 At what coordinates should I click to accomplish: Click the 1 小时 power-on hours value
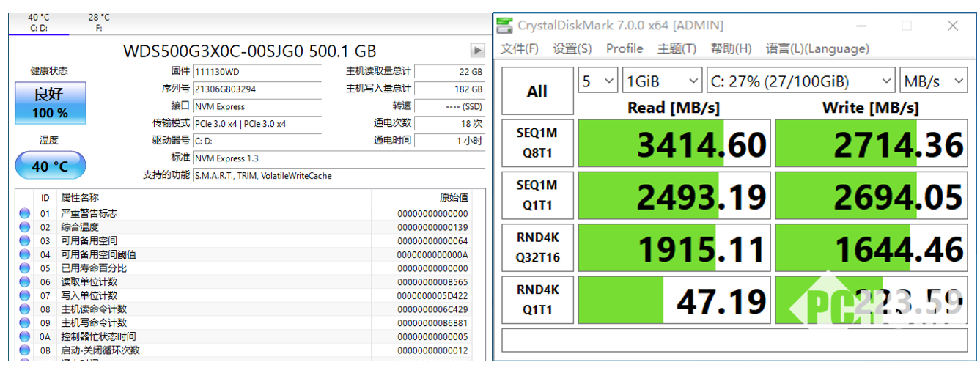[x=449, y=140]
